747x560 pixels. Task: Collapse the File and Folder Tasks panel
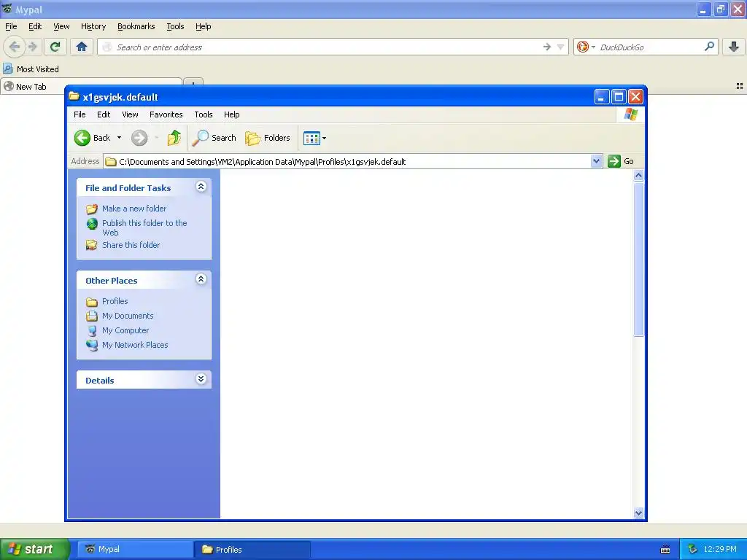(x=201, y=186)
